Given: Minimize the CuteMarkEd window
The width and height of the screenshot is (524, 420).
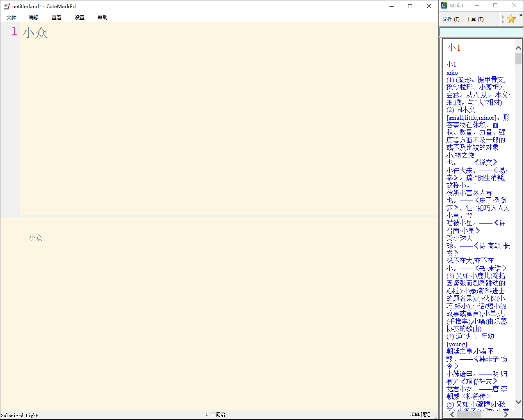Looking at the screenshot, I should point(392,6).
